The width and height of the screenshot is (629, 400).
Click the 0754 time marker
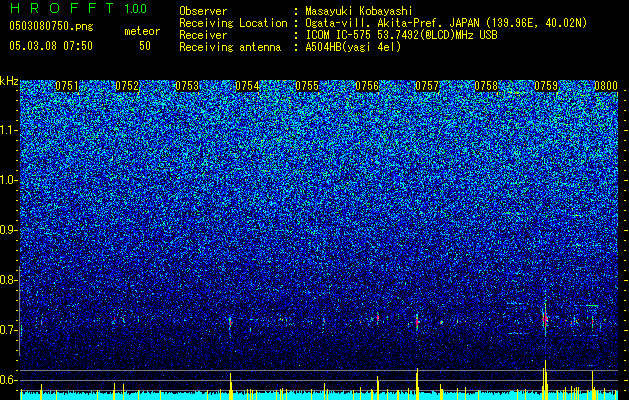click(247, 86)
